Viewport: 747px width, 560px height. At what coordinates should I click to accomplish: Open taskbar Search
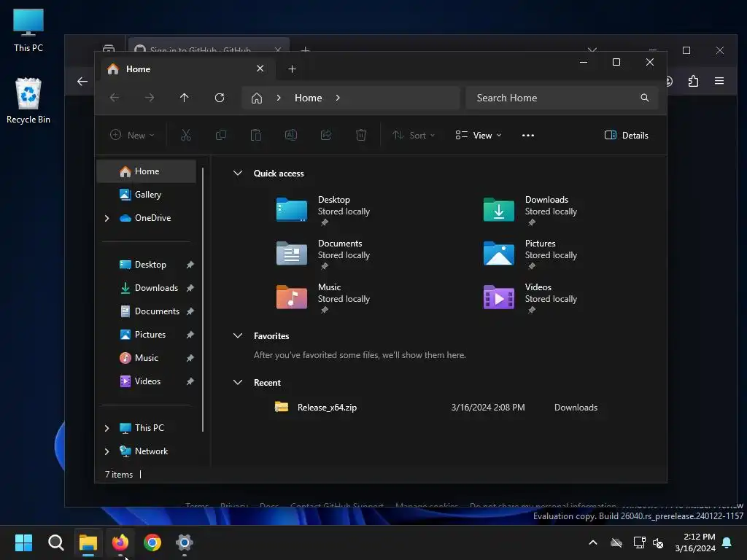(x=55, y=542)
